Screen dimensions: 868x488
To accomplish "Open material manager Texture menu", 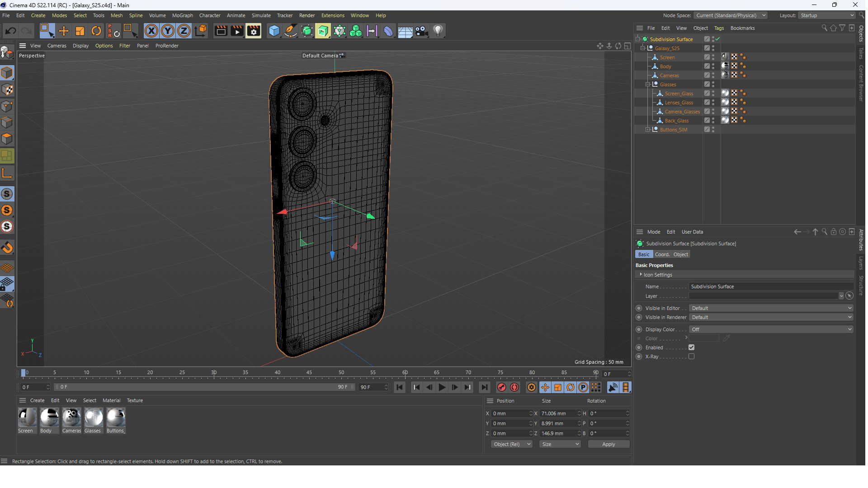I will point(135,400).
